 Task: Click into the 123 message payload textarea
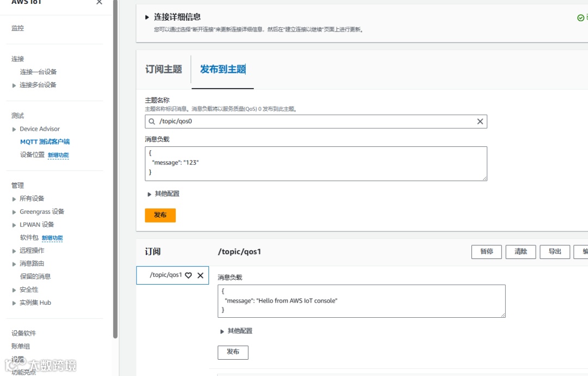pos(316,163)
